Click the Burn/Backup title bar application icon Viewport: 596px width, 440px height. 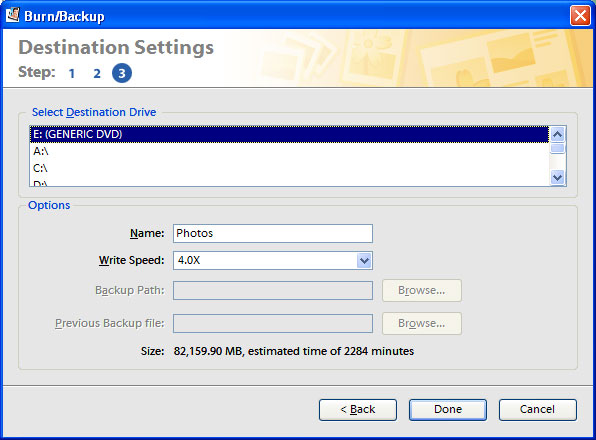13,15
